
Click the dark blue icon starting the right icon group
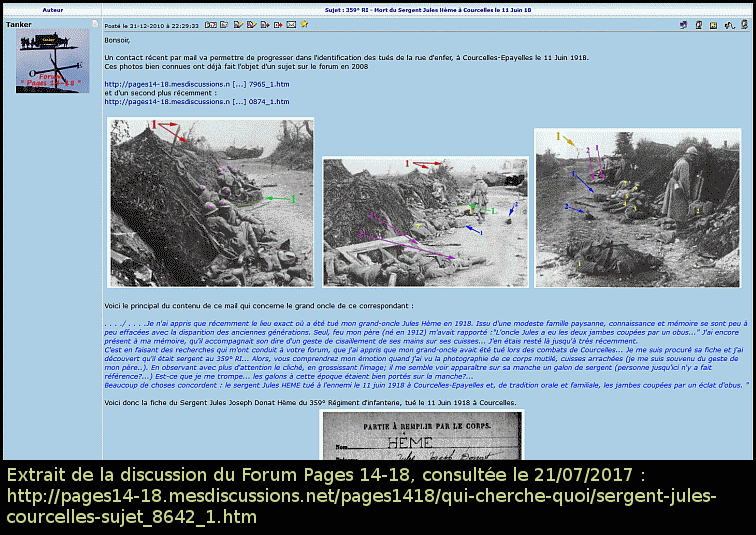click(683, 24)
